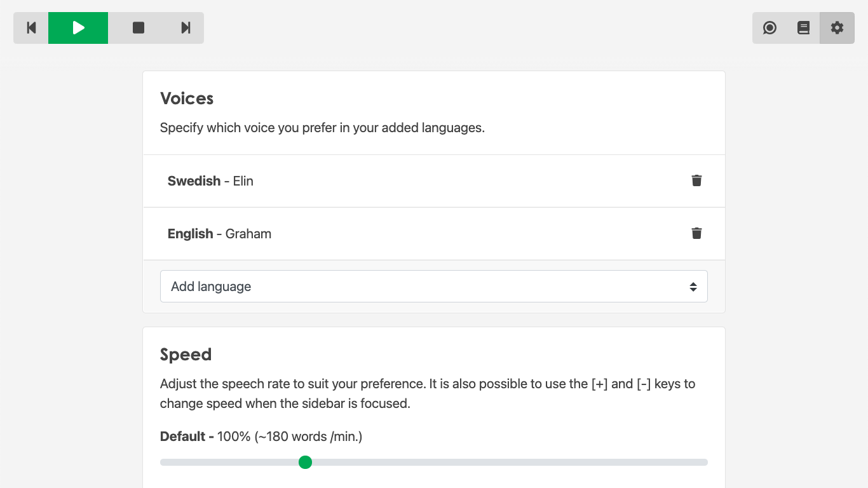Delete the Swedish voice with trash icon
Screen dimensions: 868x488
pyautogui.click(x=696, y=180)
